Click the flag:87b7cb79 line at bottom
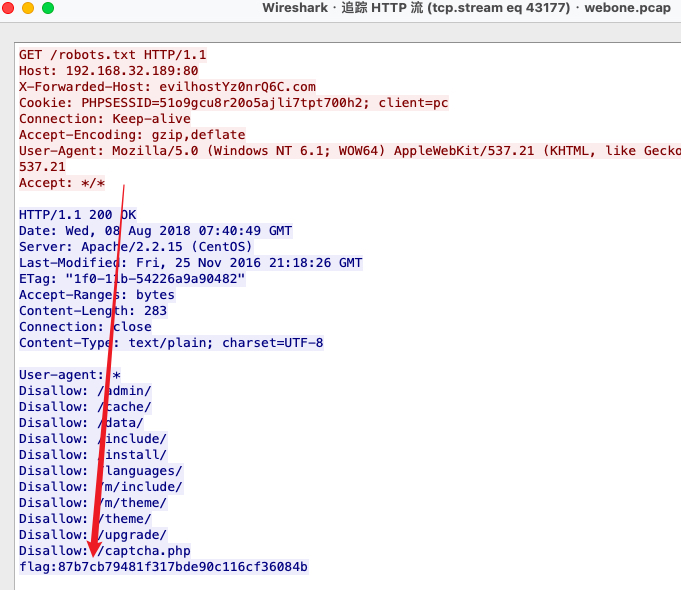This screenshot has height=590, width=681. pyautogui.click(x=163, y=567)
